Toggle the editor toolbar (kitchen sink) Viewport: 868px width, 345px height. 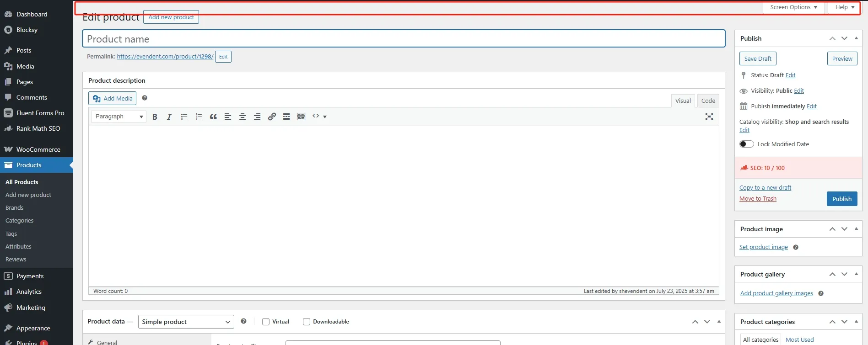tap(301, 117)
